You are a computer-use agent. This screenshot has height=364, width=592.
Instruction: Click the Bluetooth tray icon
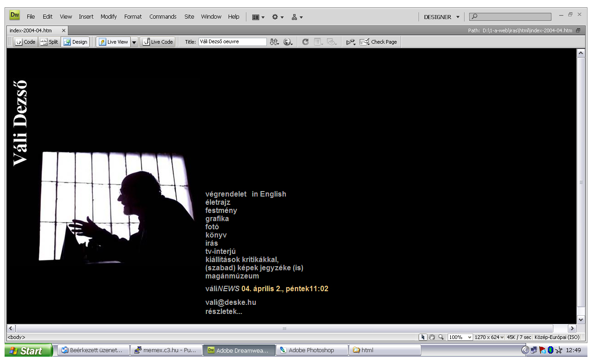click(x=550, y=350)
